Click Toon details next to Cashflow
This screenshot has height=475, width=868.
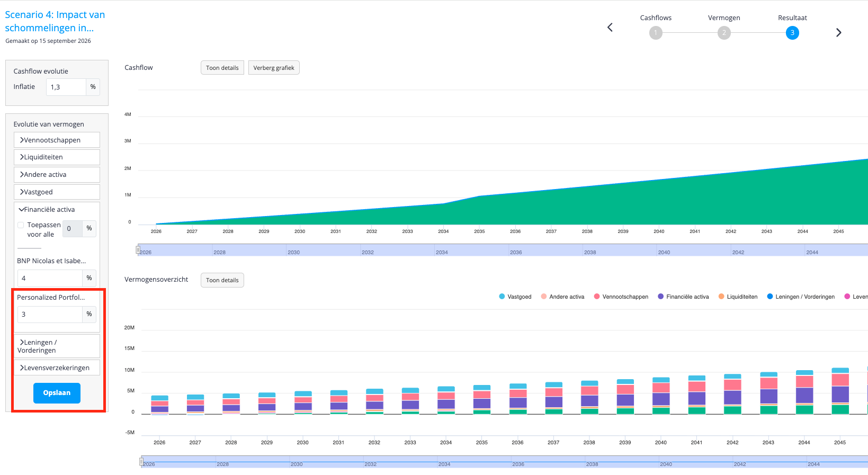pyautogui.click(x=222, y=68)
